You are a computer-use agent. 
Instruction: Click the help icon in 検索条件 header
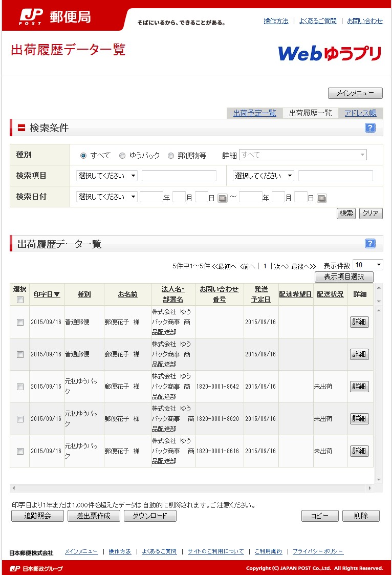click(370, 128)
